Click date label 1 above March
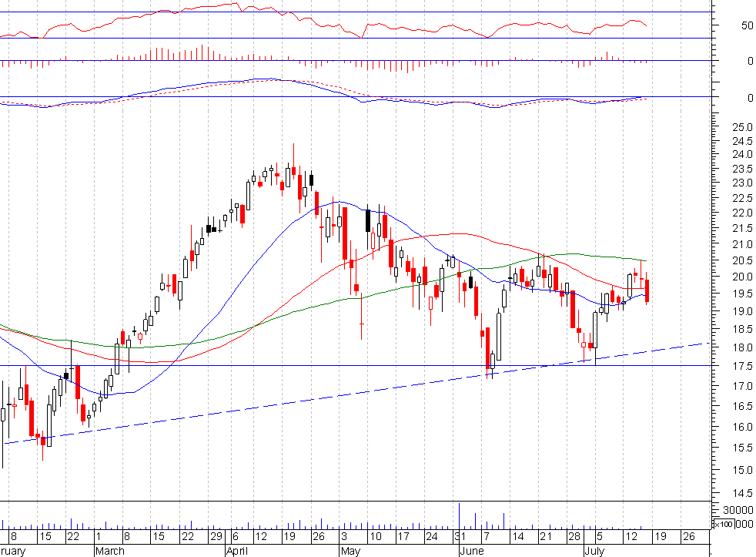 click(x=99, y=537)
